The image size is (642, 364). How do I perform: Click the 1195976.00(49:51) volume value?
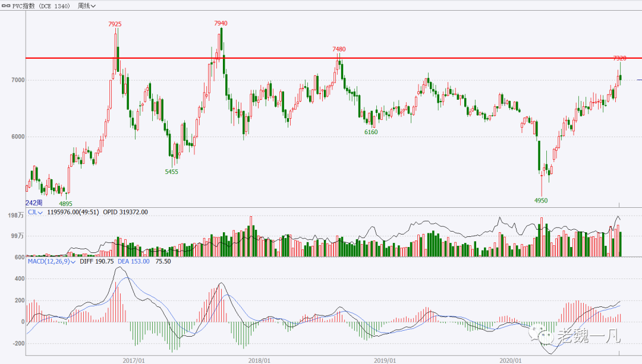(x=73, y=212)
